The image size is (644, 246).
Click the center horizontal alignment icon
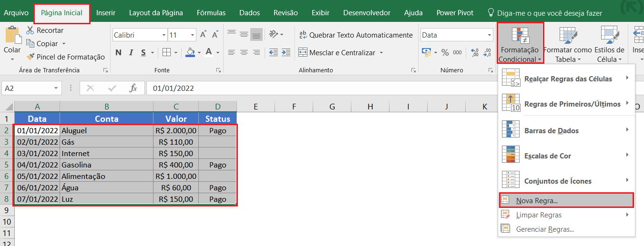(244, 52)
